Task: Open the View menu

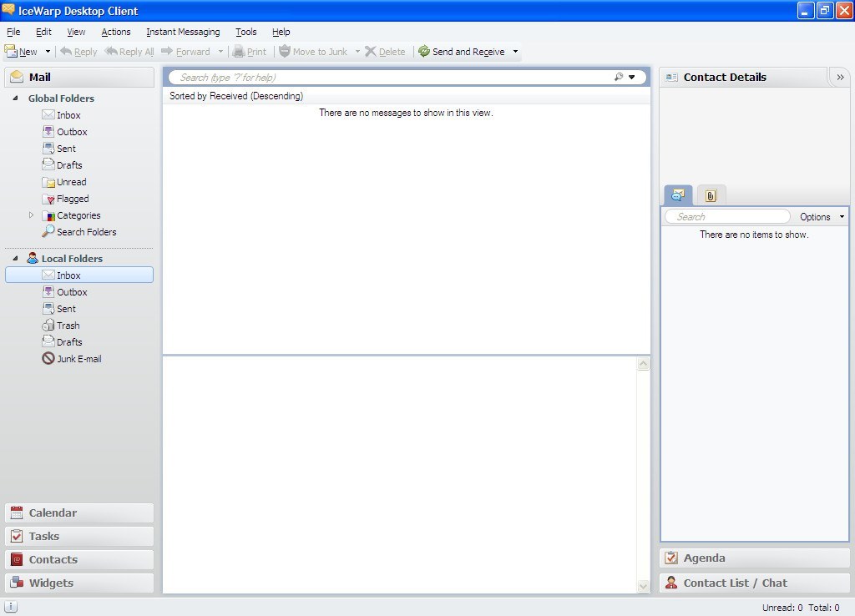Action: click(x=76, y=32)
